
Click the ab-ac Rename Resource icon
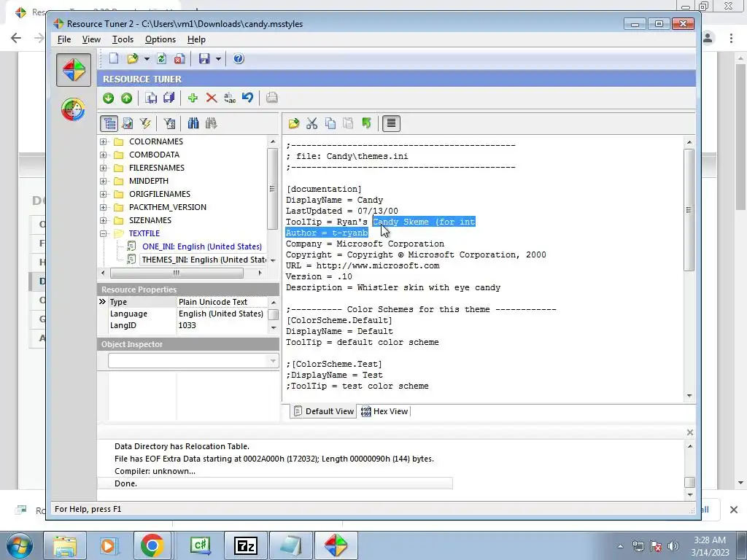230,98
